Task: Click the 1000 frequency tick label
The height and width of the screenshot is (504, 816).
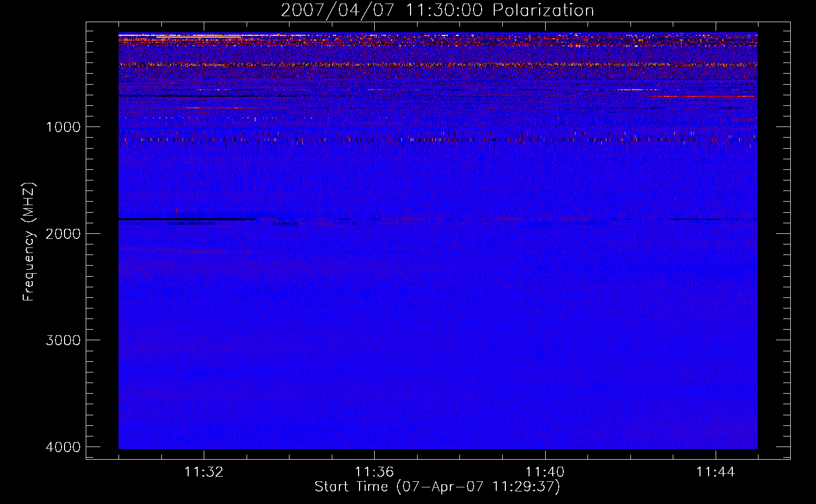Action: pos(63,127)
